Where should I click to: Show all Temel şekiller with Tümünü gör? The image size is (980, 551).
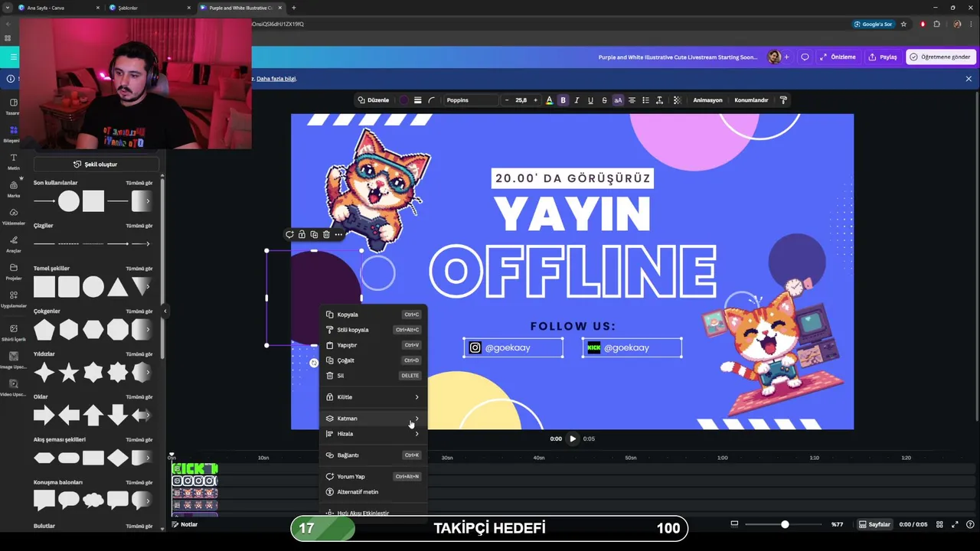point(139,269)
